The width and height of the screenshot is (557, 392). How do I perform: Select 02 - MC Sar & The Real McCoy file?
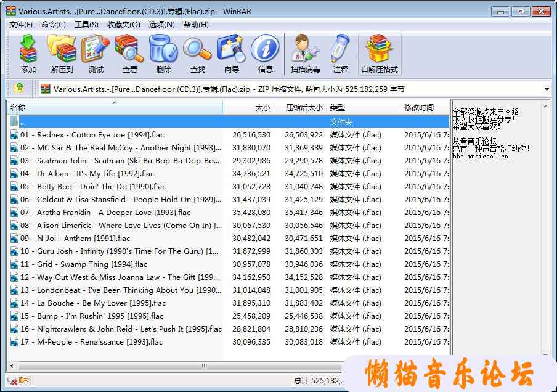point(121,148)
